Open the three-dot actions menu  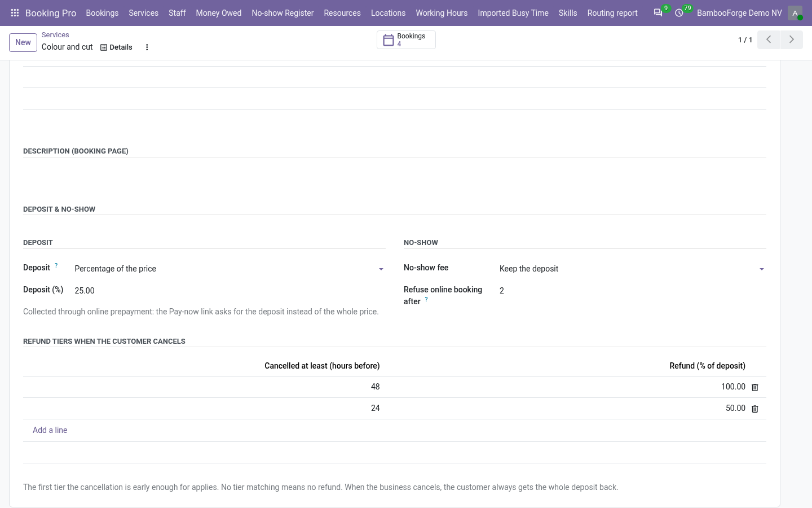click(147, 47)
